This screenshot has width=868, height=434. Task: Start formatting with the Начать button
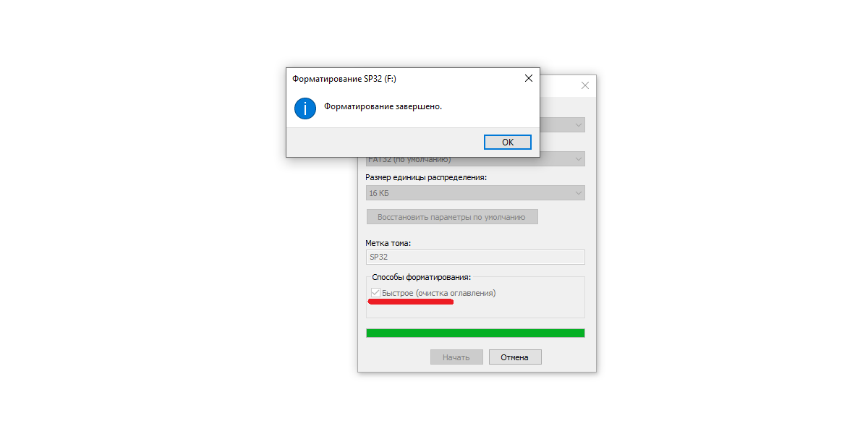coord(456,357)
